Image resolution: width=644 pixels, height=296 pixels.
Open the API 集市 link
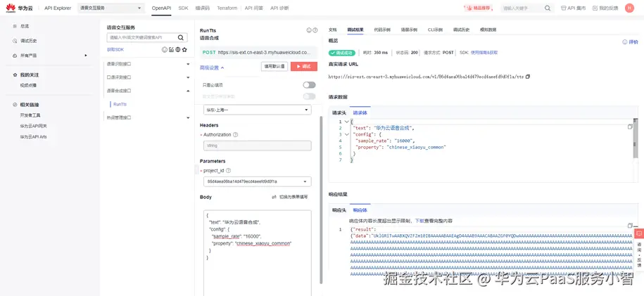coord(574,8)
